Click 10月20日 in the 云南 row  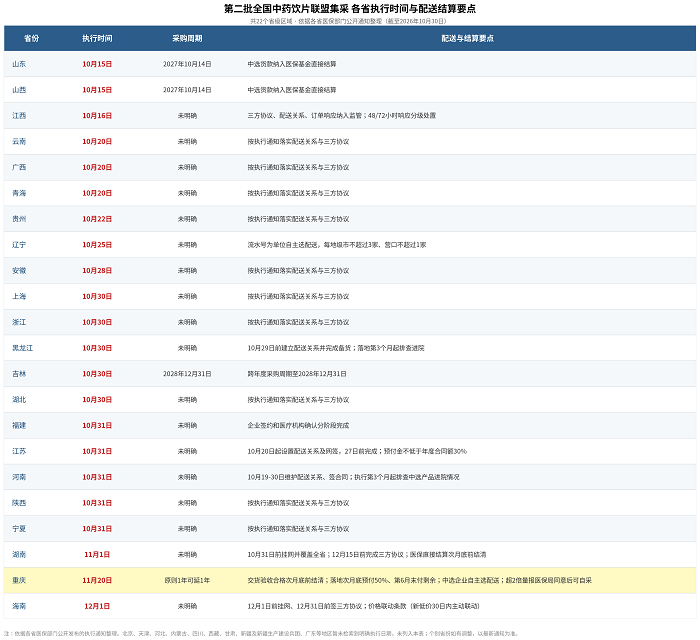[x=97, y=141]
